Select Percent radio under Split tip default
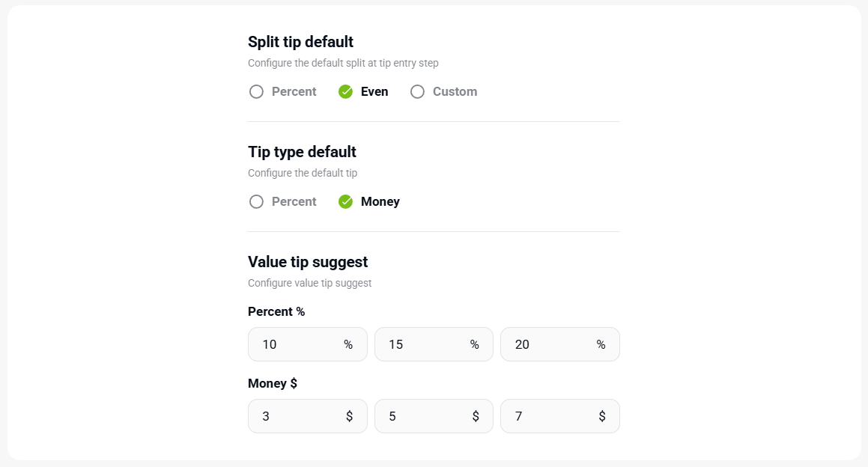 click(257, 92)
